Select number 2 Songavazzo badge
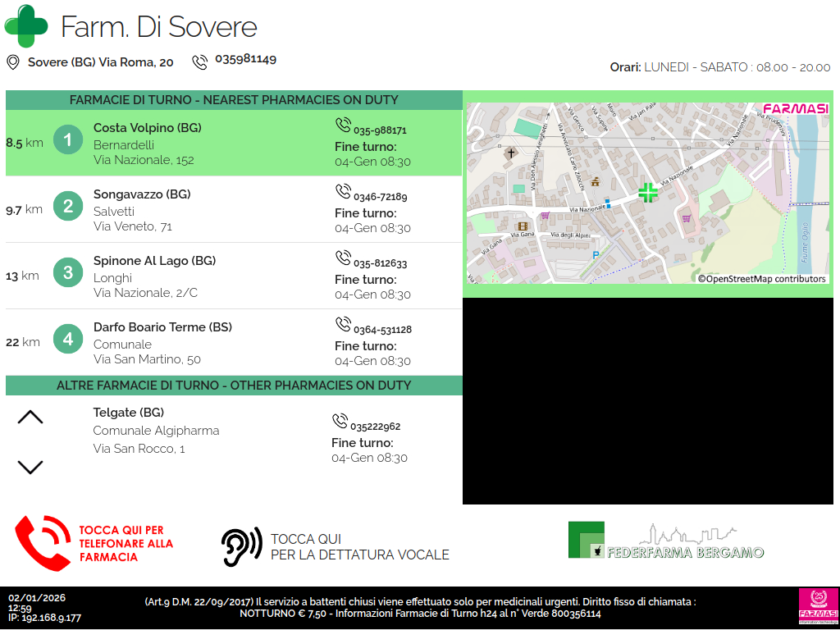The width and height of the screenshot is (840, 630). (68, 206)
